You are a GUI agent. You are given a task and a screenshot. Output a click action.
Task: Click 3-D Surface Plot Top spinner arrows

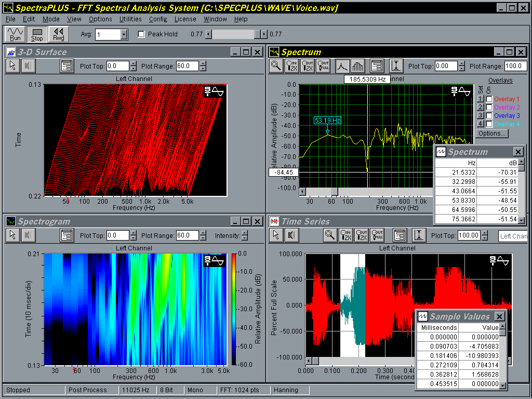[134, 66]
